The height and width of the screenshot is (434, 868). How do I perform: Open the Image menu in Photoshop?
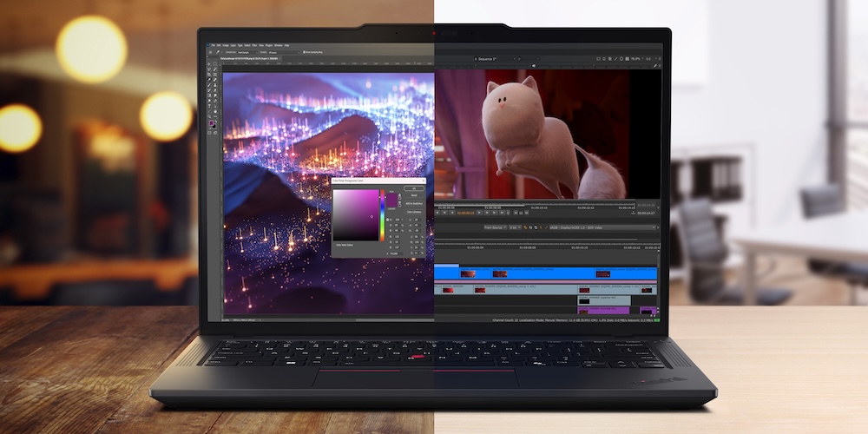click(x=226, y=45)
